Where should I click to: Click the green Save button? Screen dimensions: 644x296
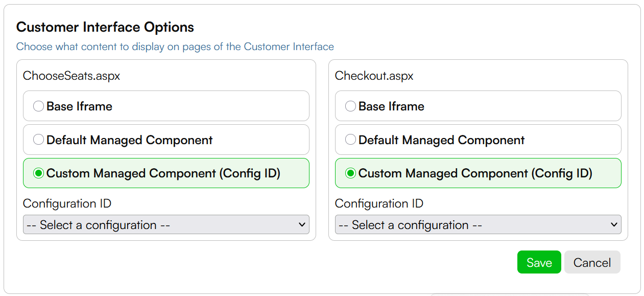[x=539, y=262]
